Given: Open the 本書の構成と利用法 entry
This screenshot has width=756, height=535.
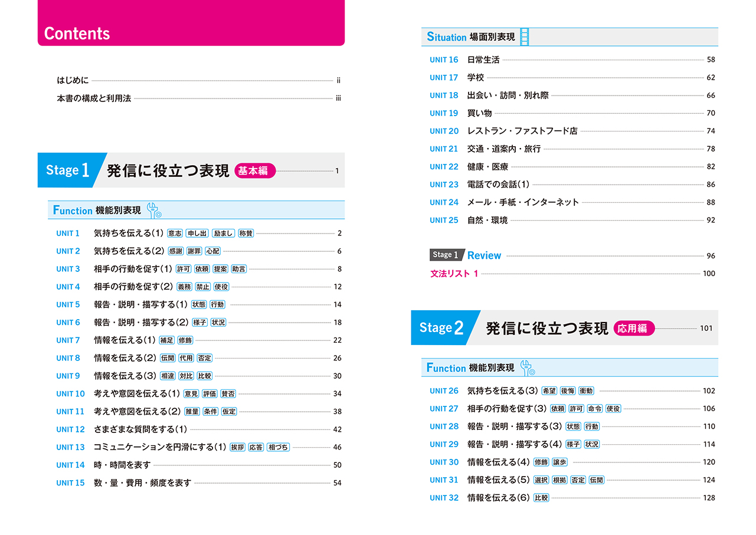Looking at the screenshot, I should point(199,98).
